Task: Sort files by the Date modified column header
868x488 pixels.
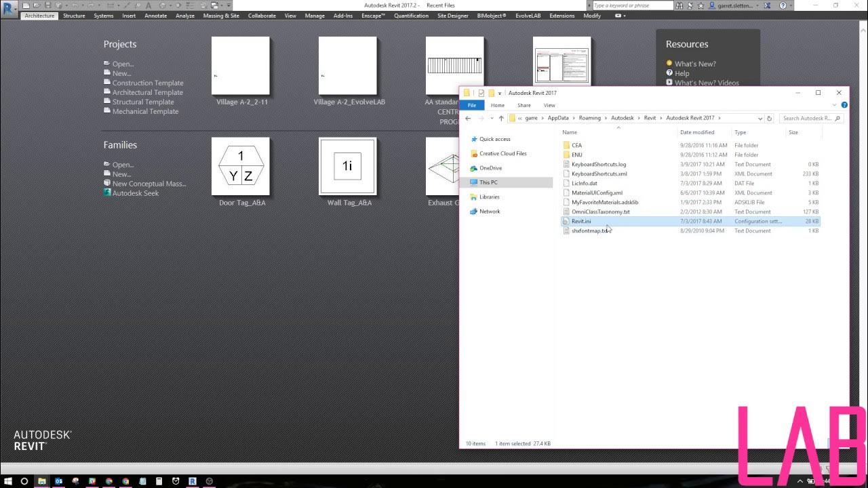Action: (697, 132)
